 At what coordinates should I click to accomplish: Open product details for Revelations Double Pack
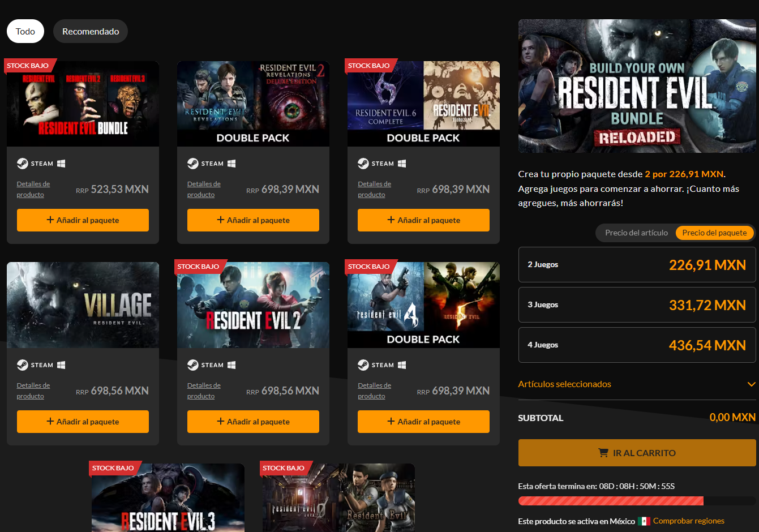tap(204, 189)
